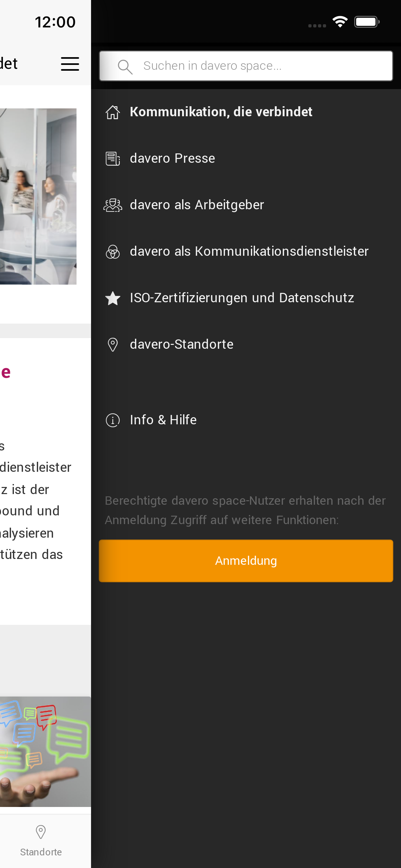Click the info circle icon
This screenshot has height=868, width=401.
pos(113,420)
